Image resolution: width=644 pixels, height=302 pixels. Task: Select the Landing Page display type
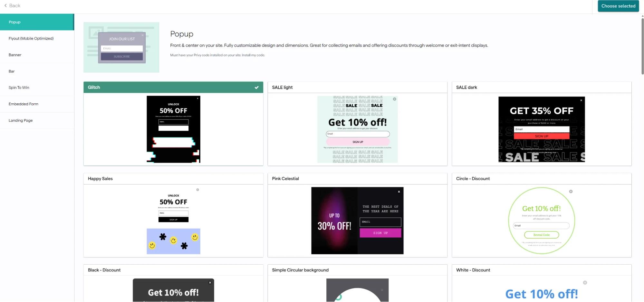[37, 120]
